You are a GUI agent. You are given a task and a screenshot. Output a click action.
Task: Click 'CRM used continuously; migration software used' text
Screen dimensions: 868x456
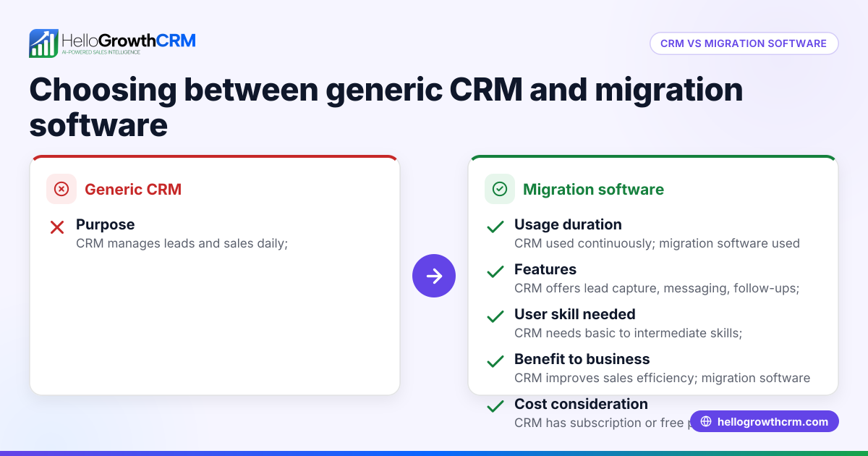(657, 243)
